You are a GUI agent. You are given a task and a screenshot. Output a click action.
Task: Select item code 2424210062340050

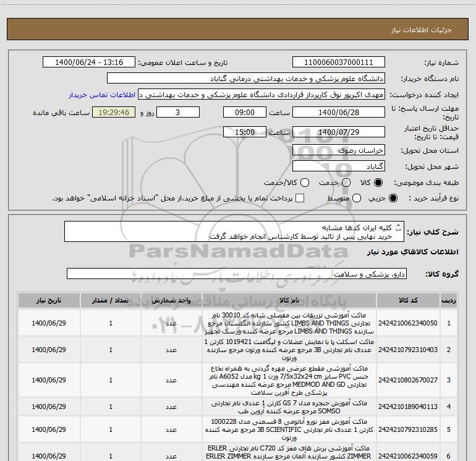(408, 323)
